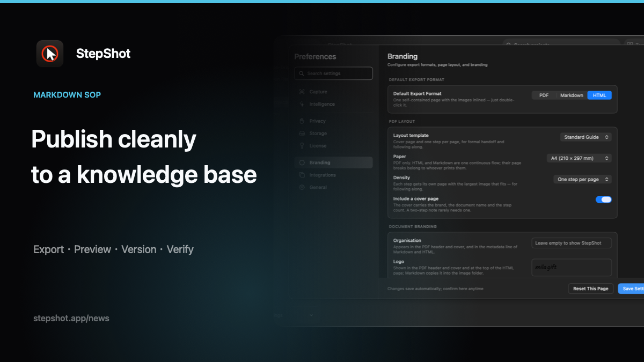This screenshot has width=644, height=362.
Task: Click the Organisation setting label
Action: (x=407, y=241)
